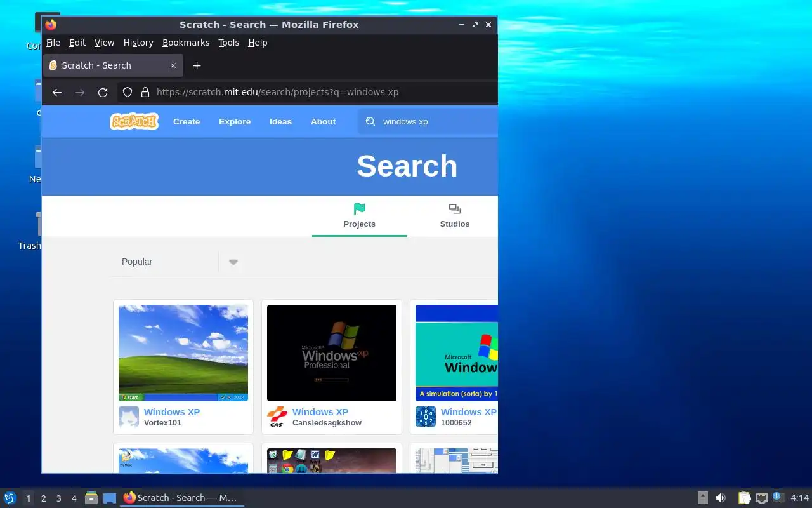Image resolution: width=812 pixels, height=508 pixels.
Task: Click the Create link in Scratch header
Action: 187,121
